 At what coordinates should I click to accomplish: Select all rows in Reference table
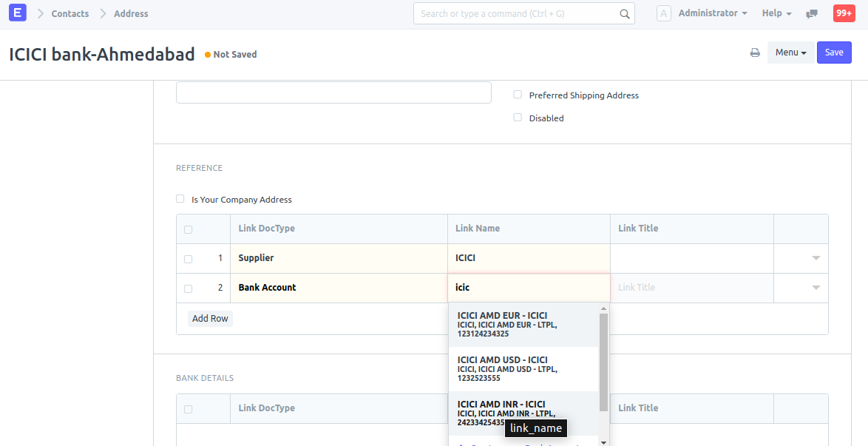189,229
